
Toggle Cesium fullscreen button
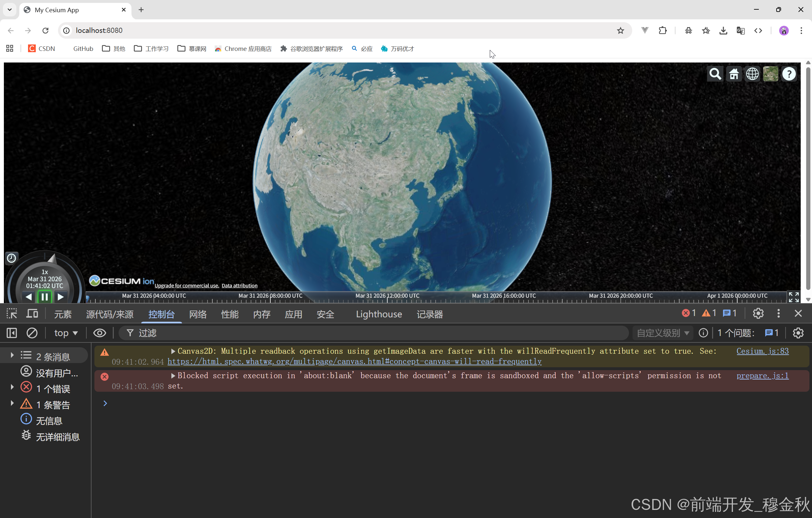(x=793, y=297)
